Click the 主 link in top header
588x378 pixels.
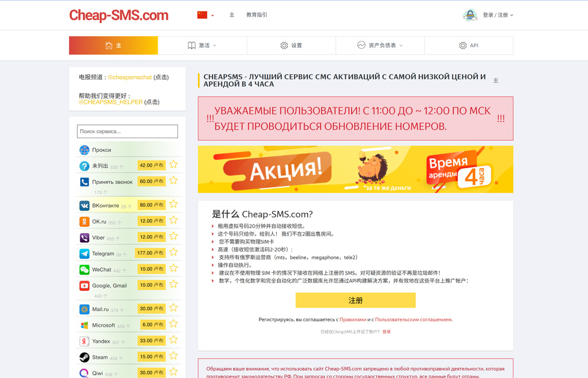(232, 15)
